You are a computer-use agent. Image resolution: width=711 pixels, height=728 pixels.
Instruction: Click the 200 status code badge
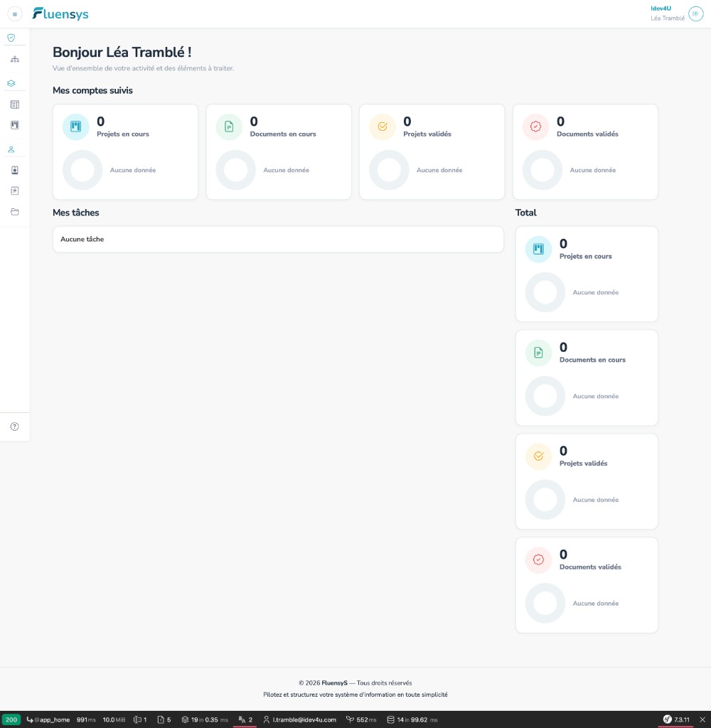click(11, 719)
